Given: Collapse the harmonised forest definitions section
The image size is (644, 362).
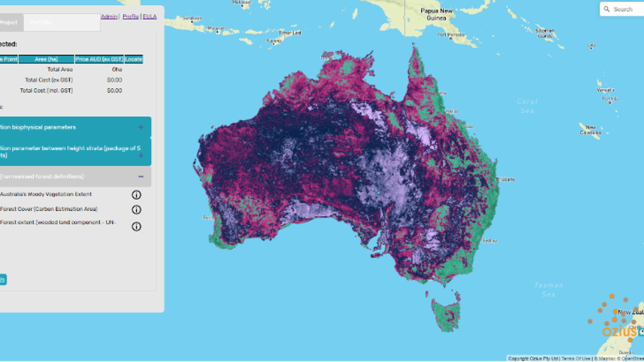Looking at the screenshot, I should tap(141, 176).
